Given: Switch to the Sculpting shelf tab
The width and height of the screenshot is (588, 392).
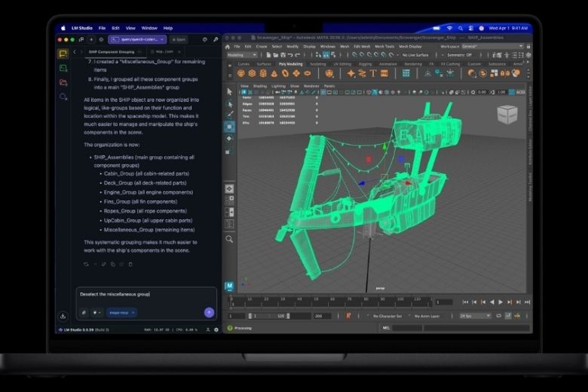Looking at the screenshot, I should pyautogui.click(x=318, y=64).
